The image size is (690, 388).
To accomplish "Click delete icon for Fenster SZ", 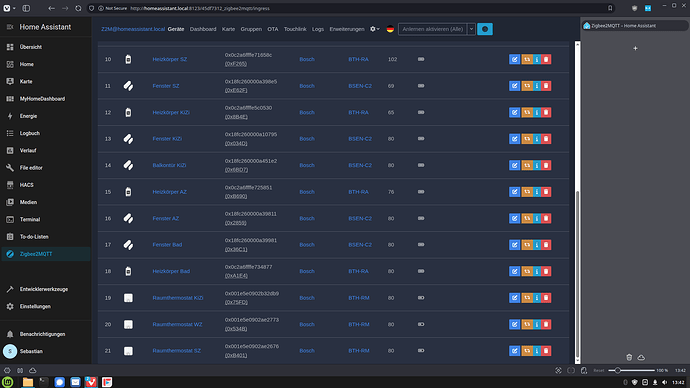I will [x=546, y=86].
